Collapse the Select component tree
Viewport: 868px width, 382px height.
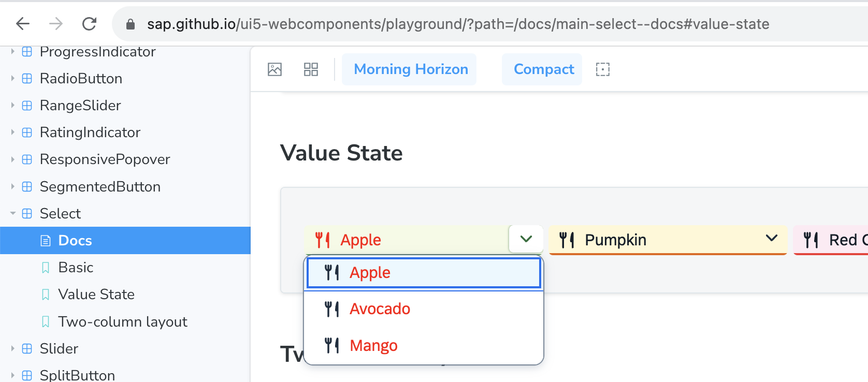point(12,213)
